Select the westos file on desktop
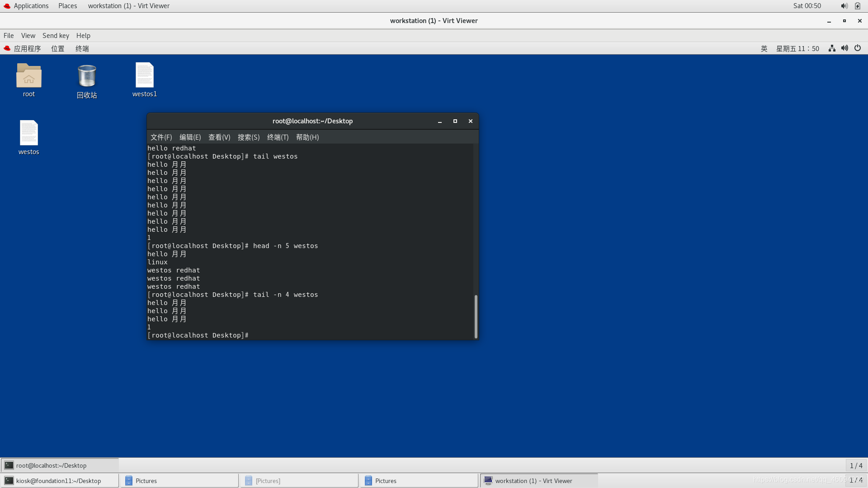 pyautogui.click(x=28, y=133)
